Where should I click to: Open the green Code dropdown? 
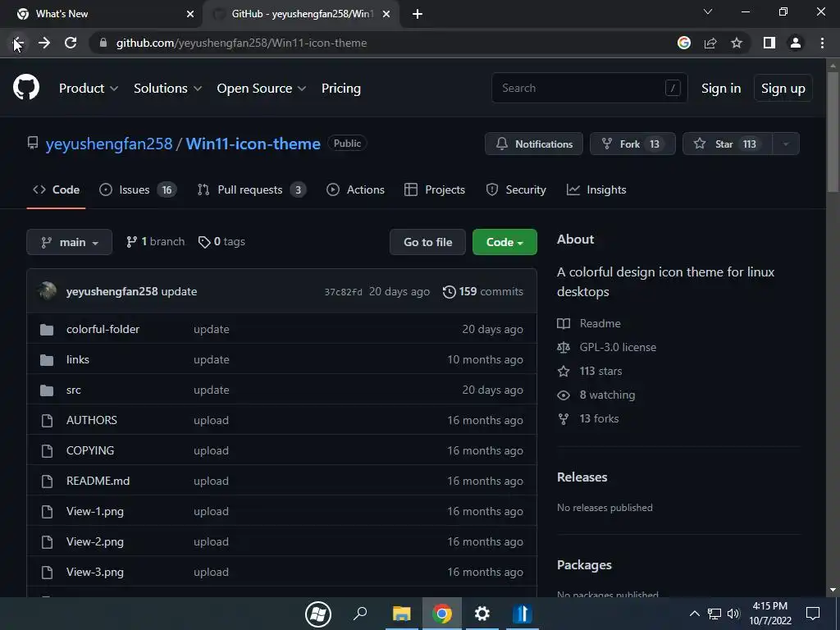(x=504, y=242)
